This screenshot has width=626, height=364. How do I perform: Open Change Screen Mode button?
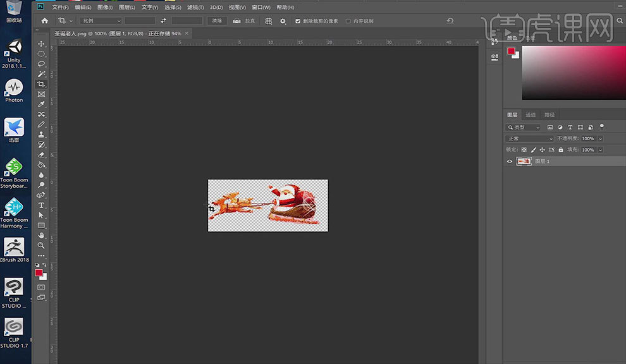click(x=41, y=298)
